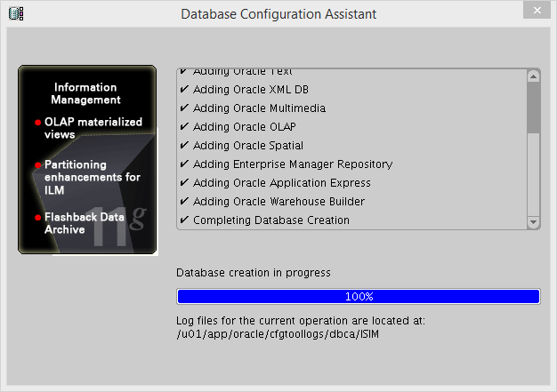The image size is (557, 392).
Task: Click the Adding Oracle Application Express step
Action: tap(282, 183)
